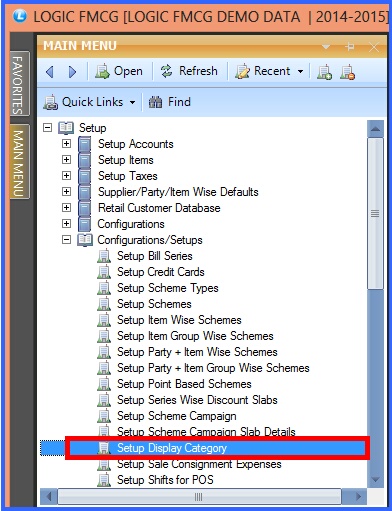This screenshot has height=511, width=392.
Task: Click the Setup Accounts book icon
Action: (x=85, y=144)
